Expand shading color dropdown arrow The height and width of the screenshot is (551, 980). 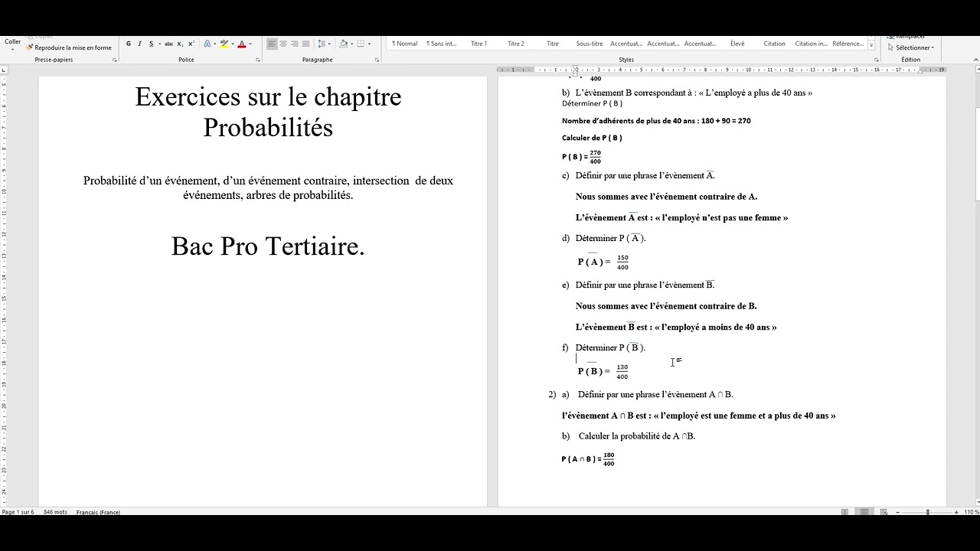[351, 44]
